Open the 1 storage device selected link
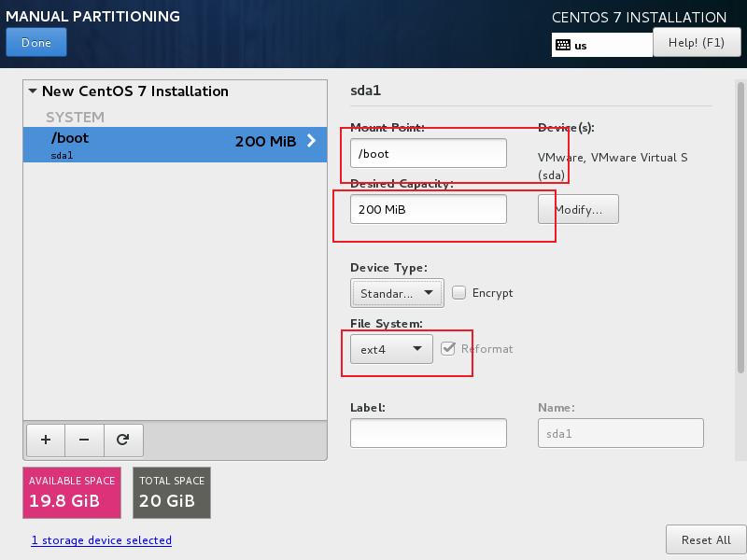Viewport: 747px width, 560px height. (x=101, y=539)
